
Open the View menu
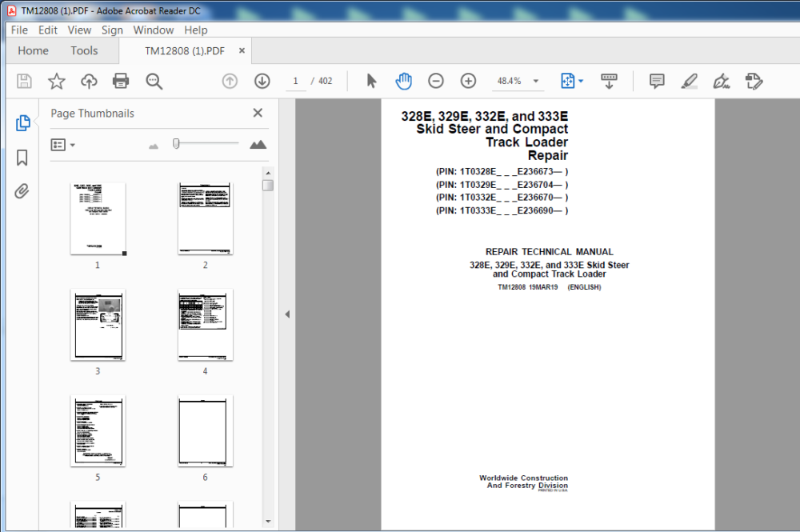click(x=79, y=30)
